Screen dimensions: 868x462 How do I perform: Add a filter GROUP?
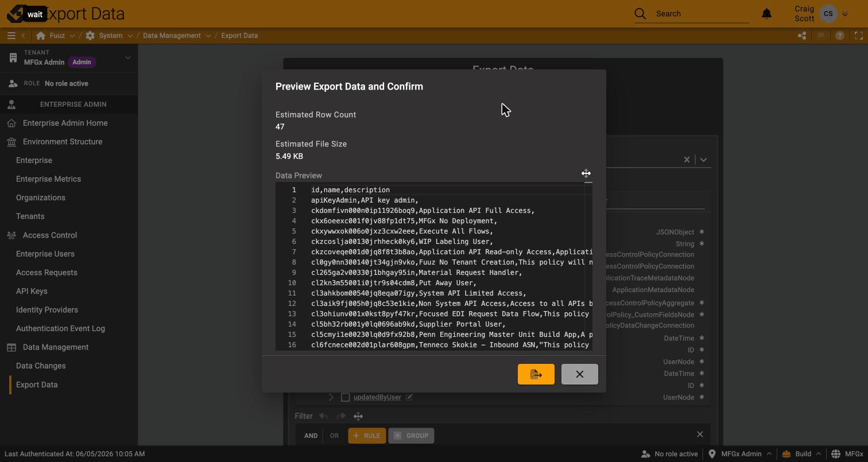411,436
